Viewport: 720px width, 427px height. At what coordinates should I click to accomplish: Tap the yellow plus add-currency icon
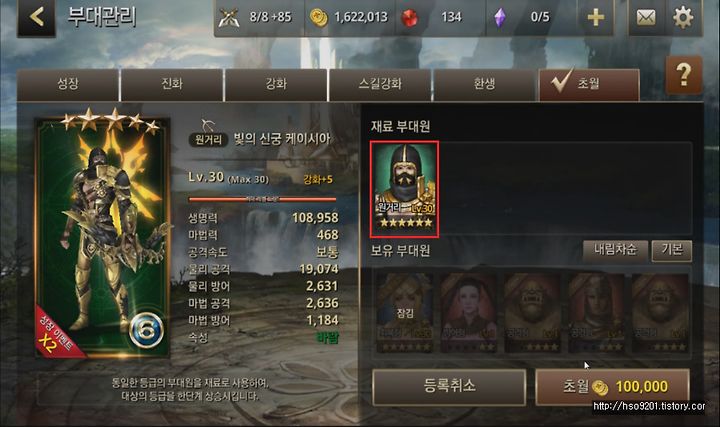pyautogui.click(x=596, y=17)
